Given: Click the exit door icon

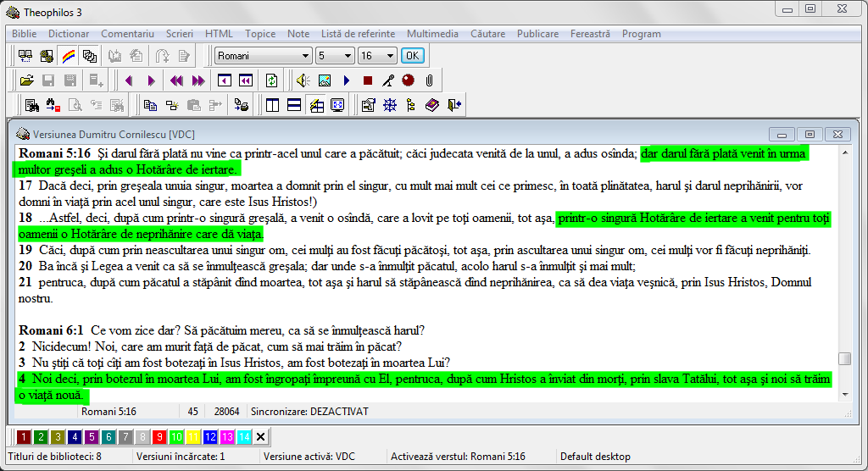Looking at the screenshot, I should (x=454, y=105).
